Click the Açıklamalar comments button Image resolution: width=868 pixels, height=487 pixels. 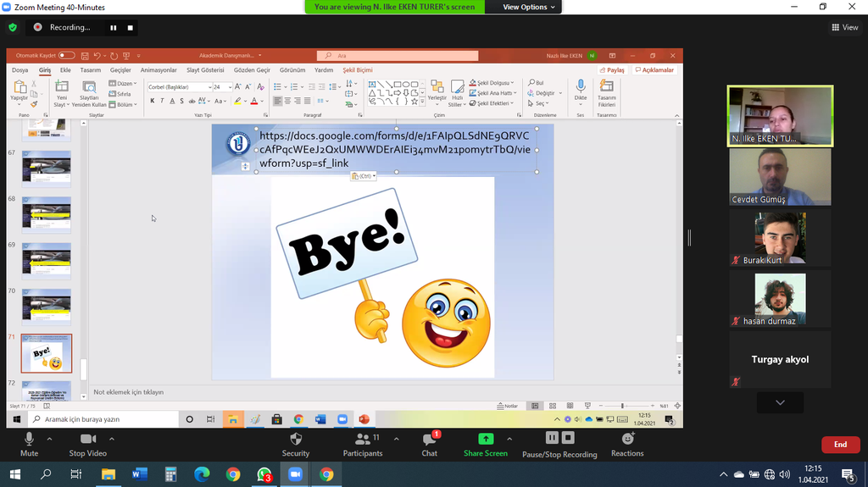pyautogui.click(x=654, y=70)
